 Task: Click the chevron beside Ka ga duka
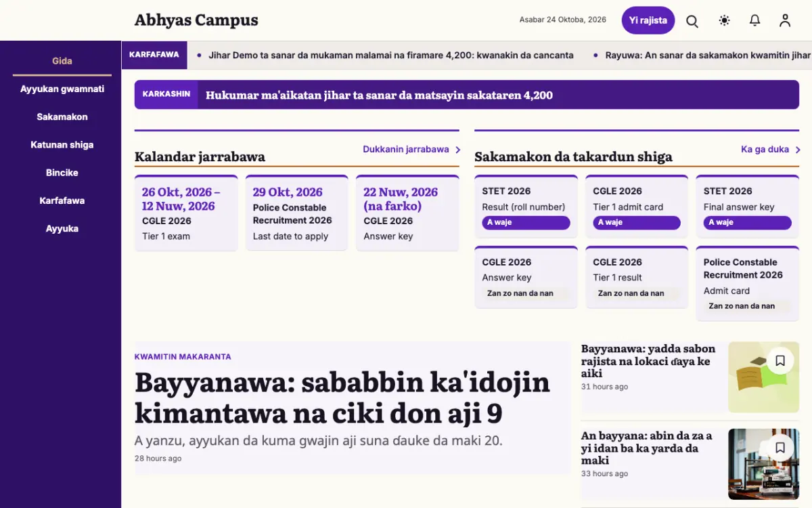798,150
